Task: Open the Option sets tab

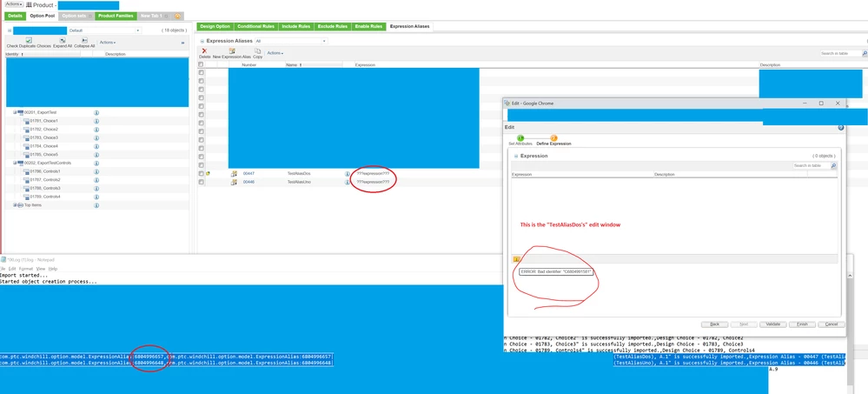Action: click(x=76, y=16)
